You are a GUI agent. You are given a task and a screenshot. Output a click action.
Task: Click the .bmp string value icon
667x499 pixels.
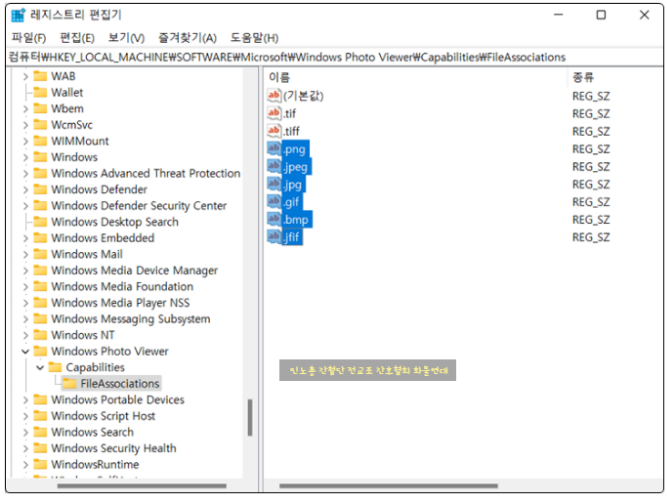coord(274,219)
